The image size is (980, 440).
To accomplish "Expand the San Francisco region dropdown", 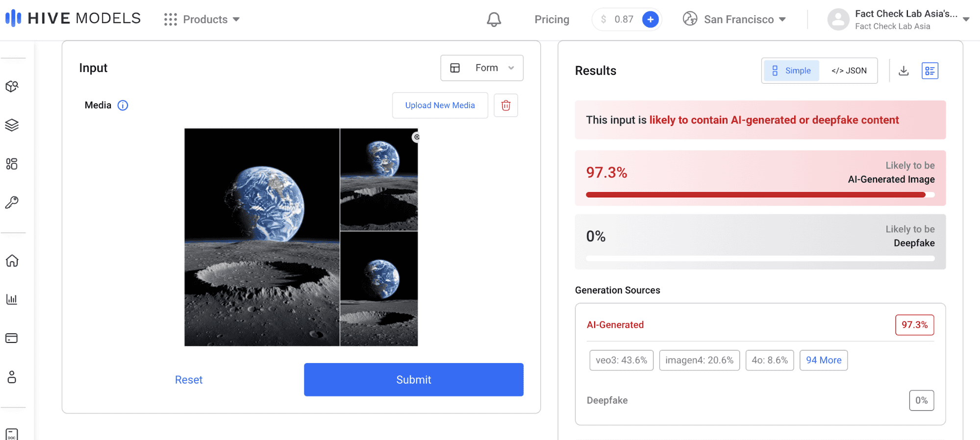I will tap(734, 20).
